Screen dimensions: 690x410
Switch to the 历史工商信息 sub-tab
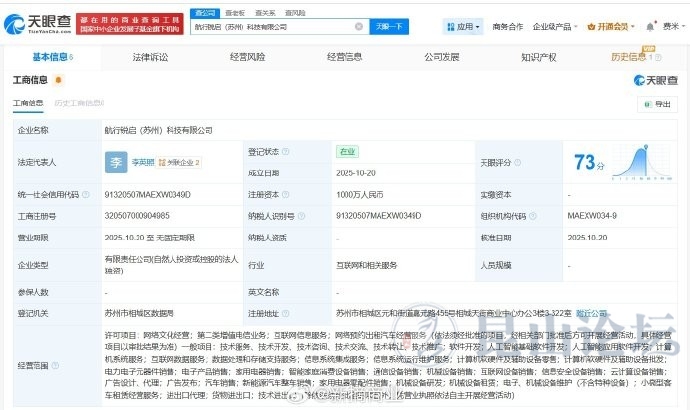coord(79,103)
